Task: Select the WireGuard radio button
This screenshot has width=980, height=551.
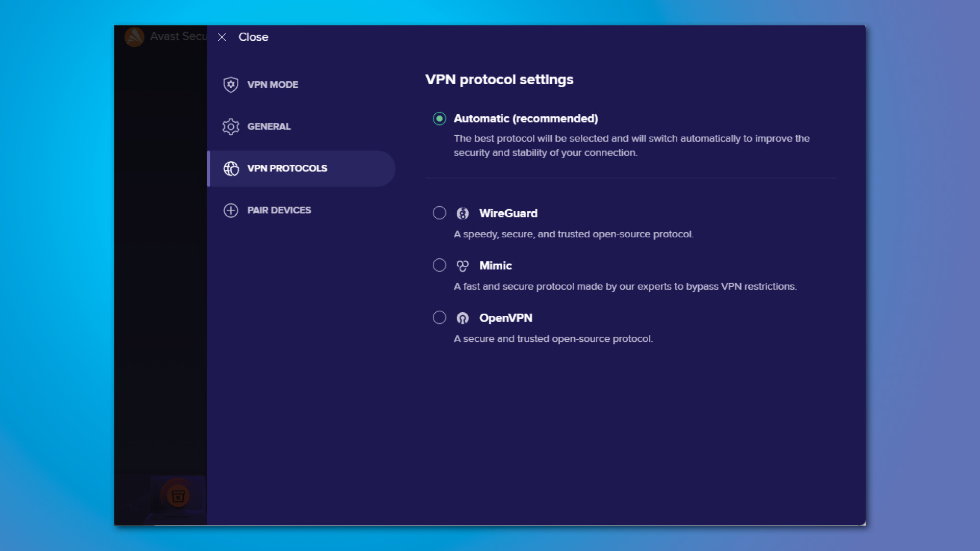Action: [x=439, y=213]
